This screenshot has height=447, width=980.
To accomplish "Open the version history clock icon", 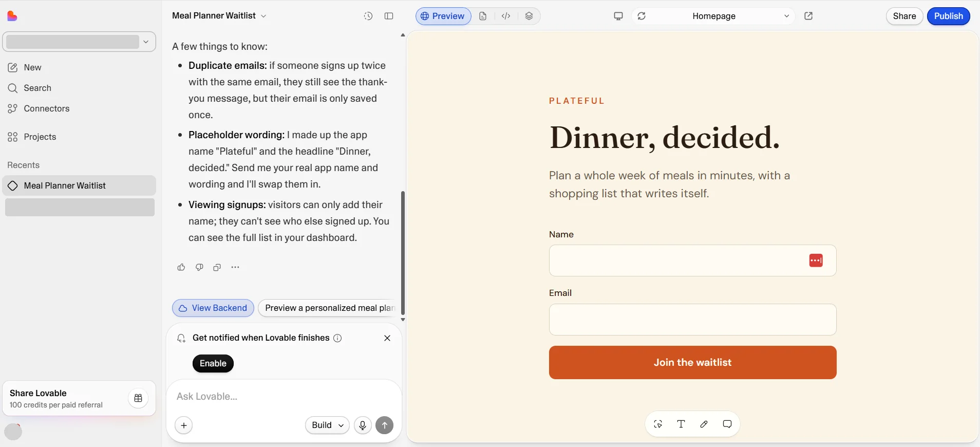I will (x=368, y=16).
